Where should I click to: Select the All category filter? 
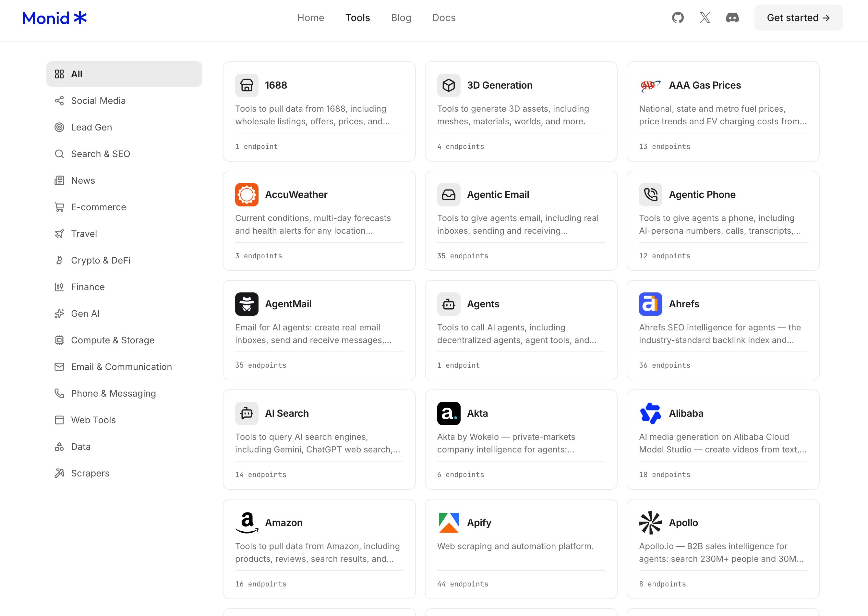click(x=124, y=74)
